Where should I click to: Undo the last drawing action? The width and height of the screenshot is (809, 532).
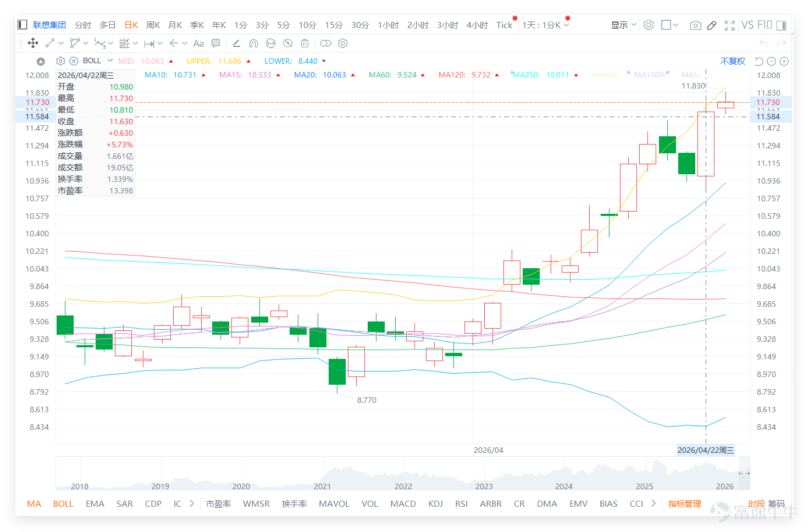tap(764, 43)
